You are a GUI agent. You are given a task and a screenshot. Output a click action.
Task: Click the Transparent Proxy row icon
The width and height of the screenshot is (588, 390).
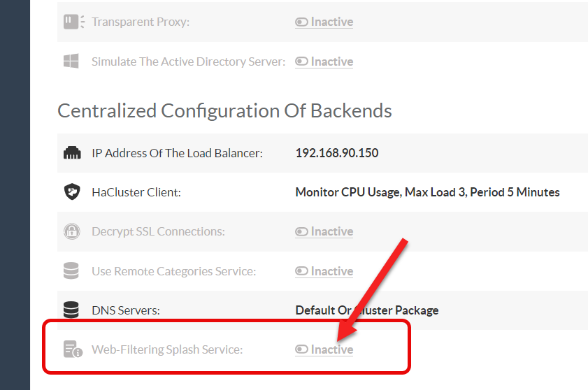73,22
